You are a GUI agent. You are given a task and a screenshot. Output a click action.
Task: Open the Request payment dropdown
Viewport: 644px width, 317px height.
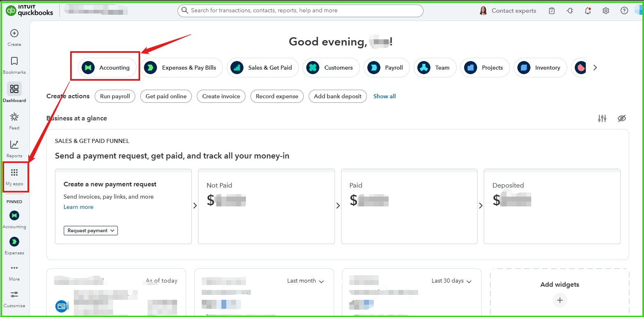91,231
